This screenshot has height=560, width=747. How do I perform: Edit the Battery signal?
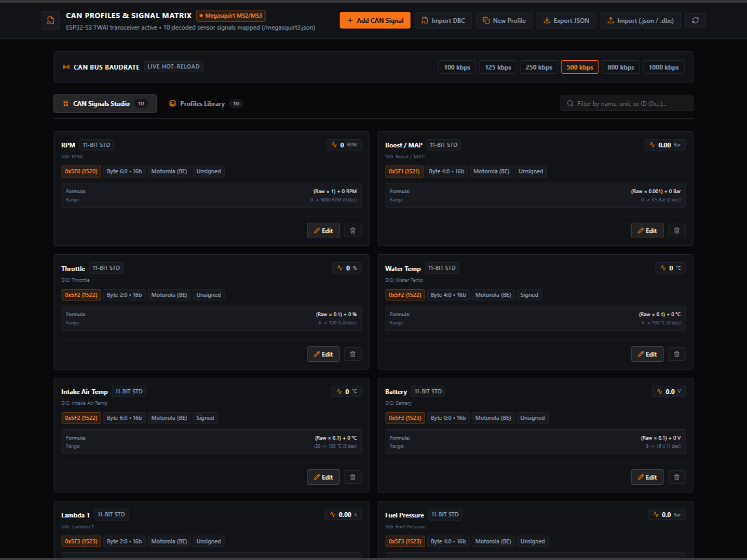pyautogui.click(x=647, y=477)
